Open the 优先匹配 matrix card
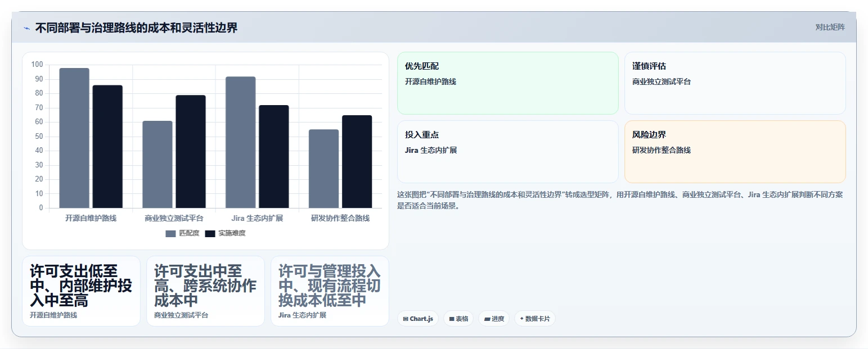The width and height of the screenshot is (868, 349). coord(508,83)
